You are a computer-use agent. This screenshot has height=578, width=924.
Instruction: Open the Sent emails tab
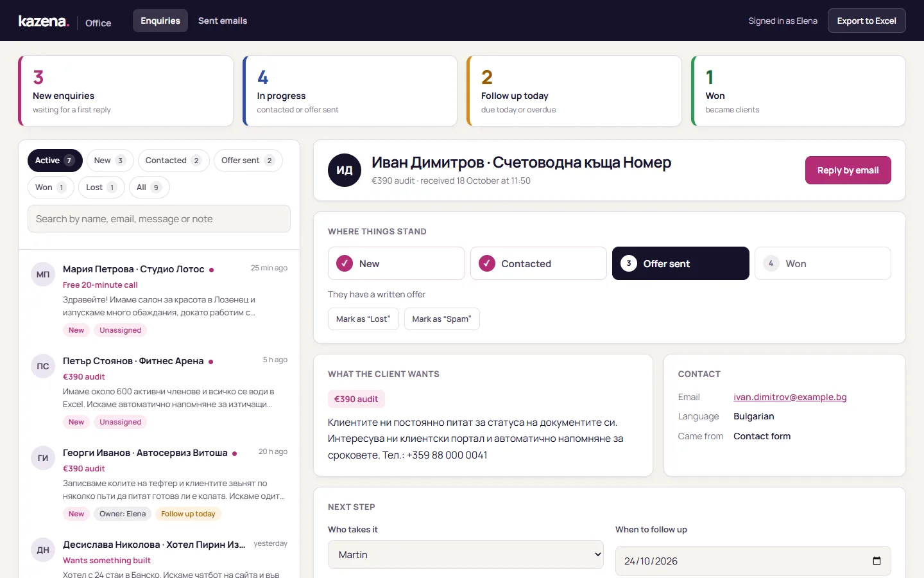(x=223, y=21)
